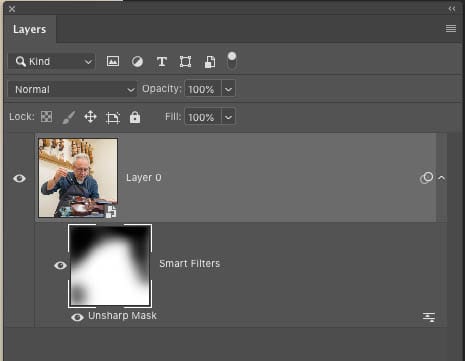Close the Layers panel
This screenshot has width=465, height=361.
pos(12,9)
